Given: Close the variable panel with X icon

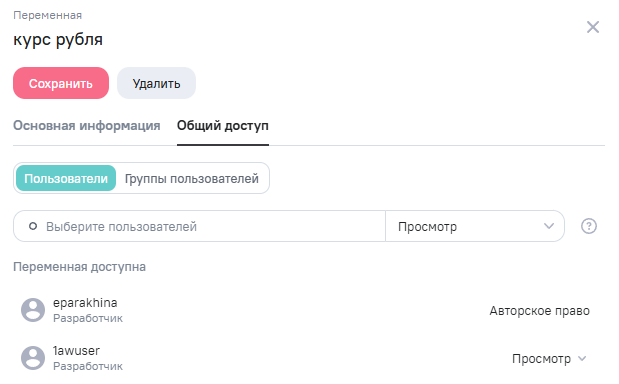Looking at the screenshot, I should [x=593, y=27].
